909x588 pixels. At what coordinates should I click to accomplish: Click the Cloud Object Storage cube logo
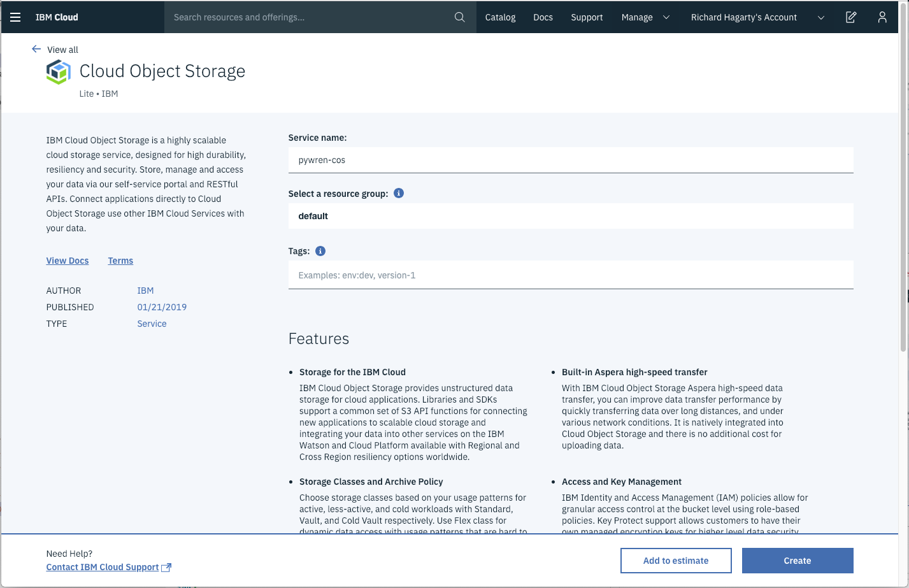(59, 72)
